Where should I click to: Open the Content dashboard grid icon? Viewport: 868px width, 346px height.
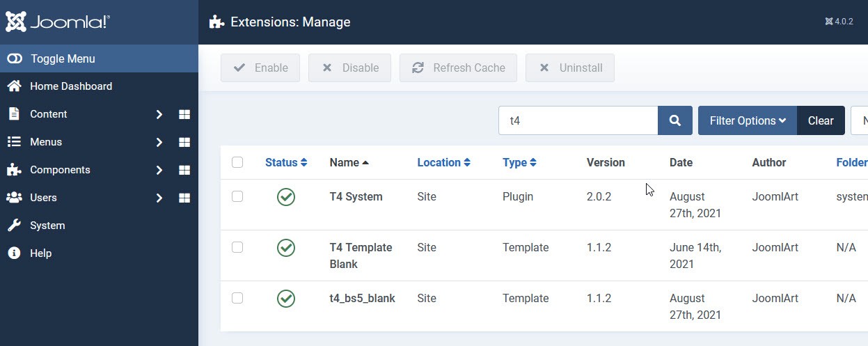tap(184, 114)
